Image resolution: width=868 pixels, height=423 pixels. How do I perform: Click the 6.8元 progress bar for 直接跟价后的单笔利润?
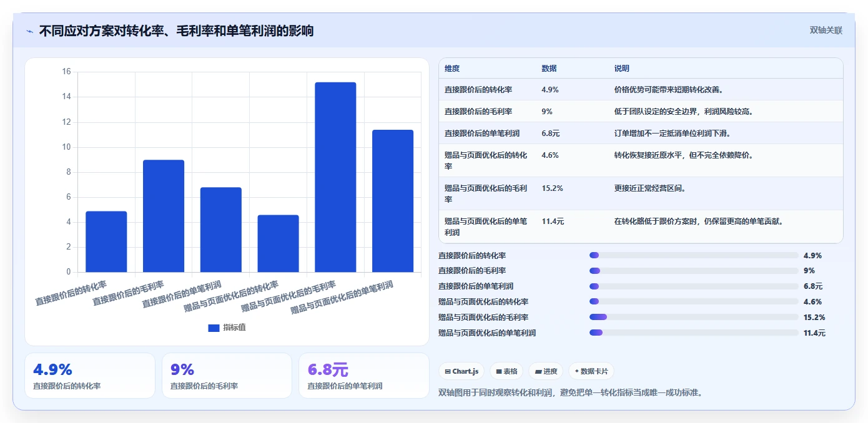tap(694, 286)
